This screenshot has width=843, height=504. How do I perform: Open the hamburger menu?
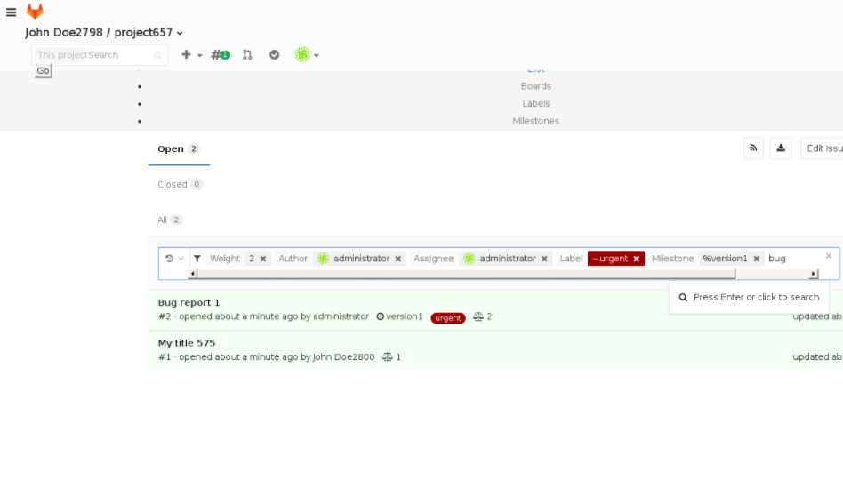(x=11, y=12)
